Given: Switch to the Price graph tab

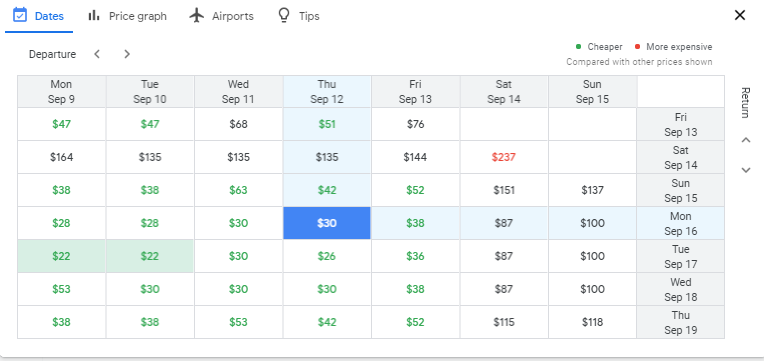Looking at the screenshot, I should 127,16.
